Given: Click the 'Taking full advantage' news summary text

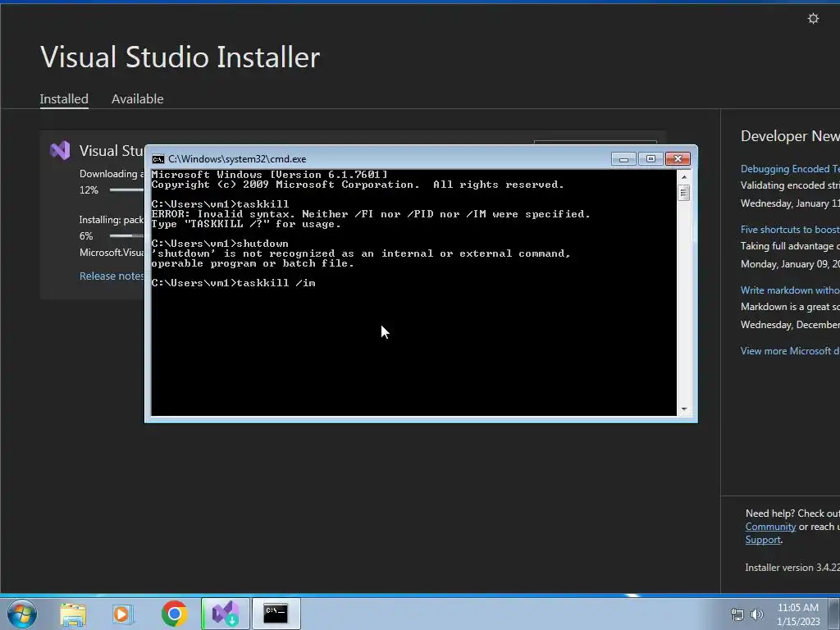Looking at the screenshot, I should coord(790,246).
